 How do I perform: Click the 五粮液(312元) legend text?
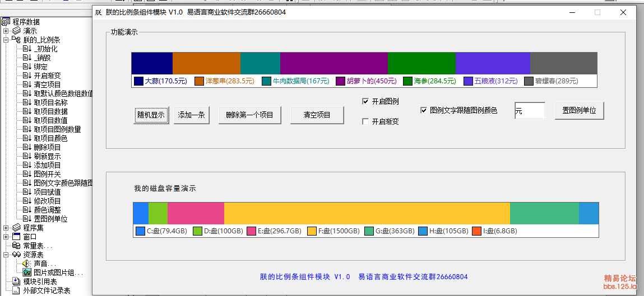pos(496,81)
